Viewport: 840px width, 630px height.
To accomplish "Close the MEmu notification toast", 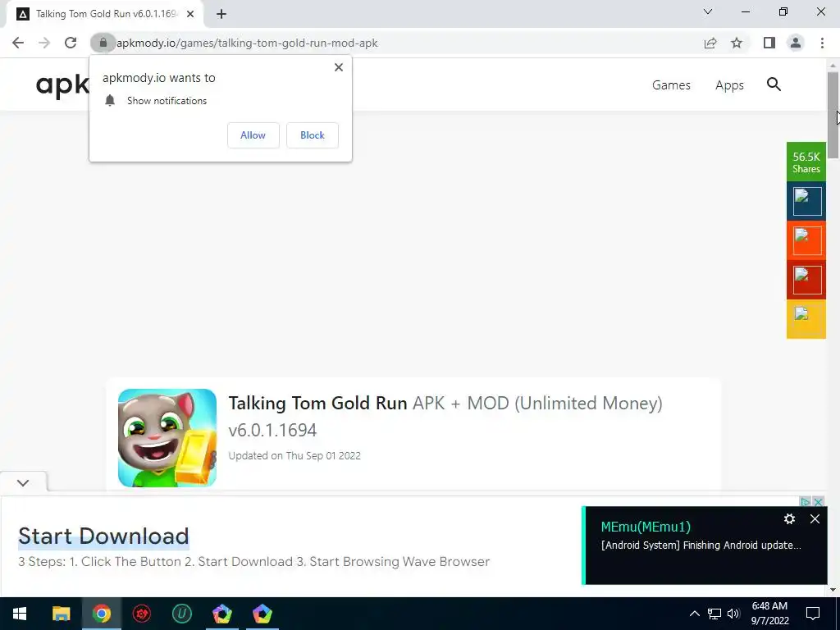I will (815, 518).
